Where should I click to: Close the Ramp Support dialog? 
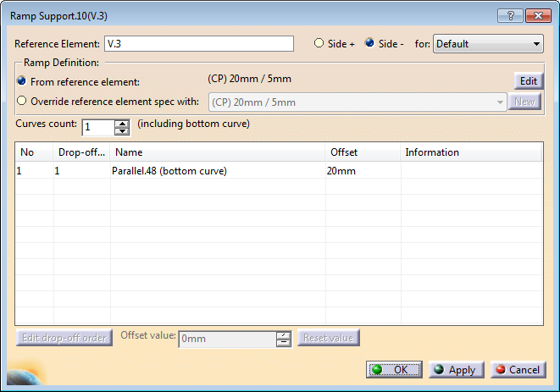pyautogui.click(x=536, y=16)
